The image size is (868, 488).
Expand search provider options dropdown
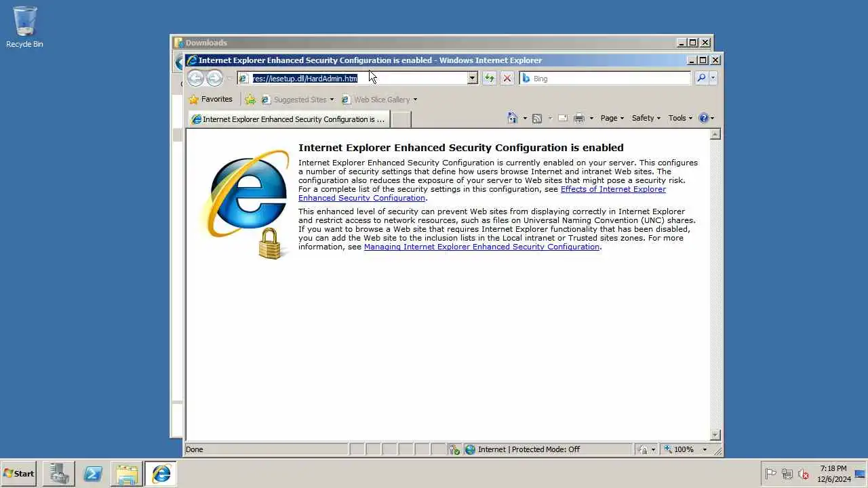pyautogui.click(x=713, y=78)
